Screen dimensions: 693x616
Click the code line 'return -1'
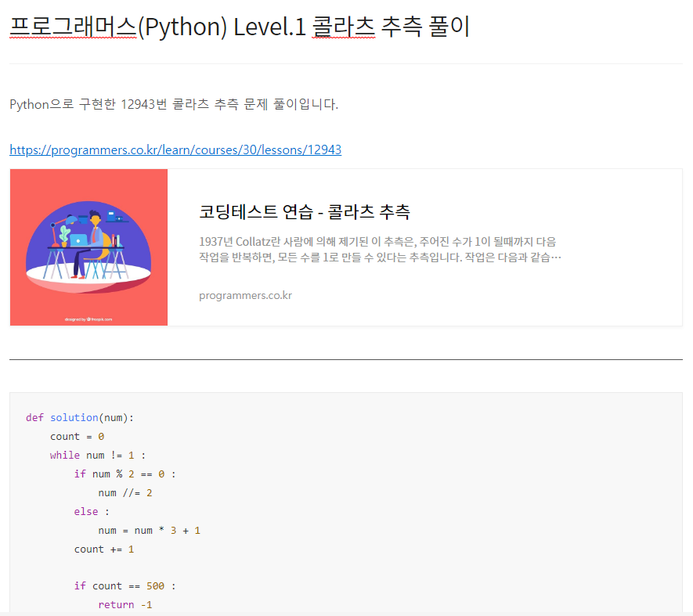pos(125,605)
